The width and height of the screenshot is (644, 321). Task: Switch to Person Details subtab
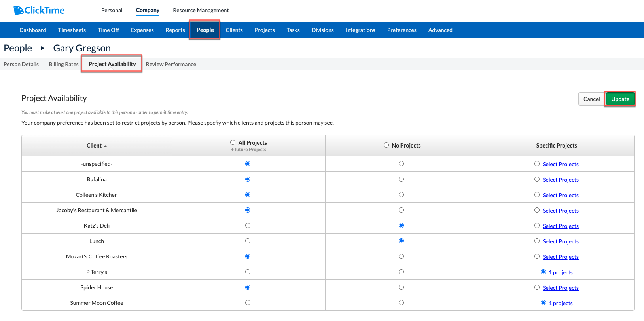[x=21, y=64]
